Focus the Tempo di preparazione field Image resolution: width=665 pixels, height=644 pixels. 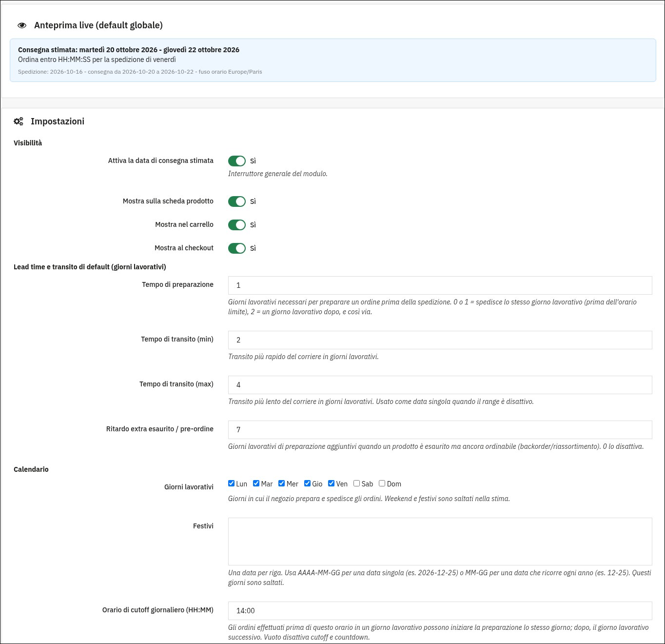440,285
